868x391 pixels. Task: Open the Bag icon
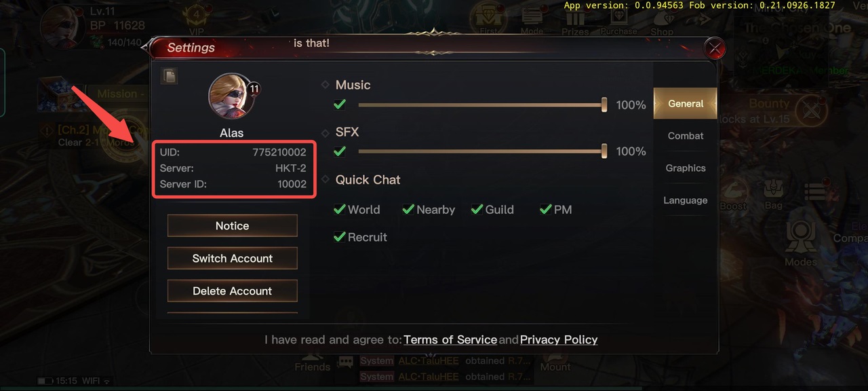pyautogui.click(x=773, y=195)
